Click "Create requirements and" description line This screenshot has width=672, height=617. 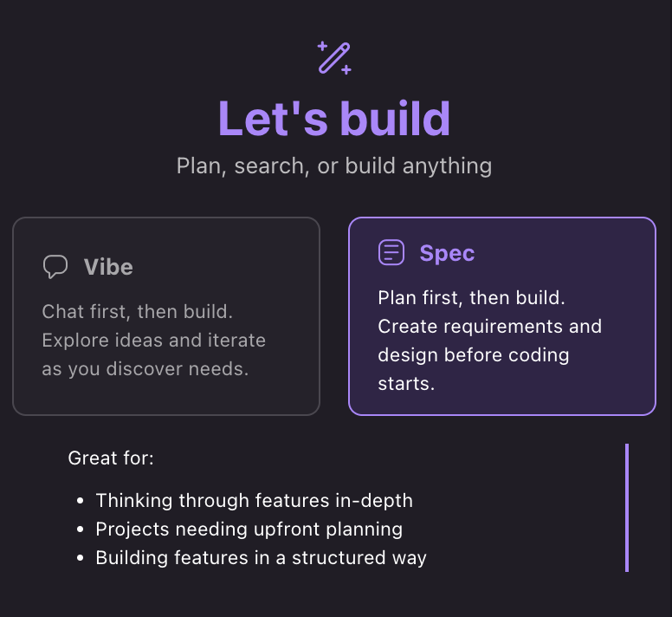(489, 327)
